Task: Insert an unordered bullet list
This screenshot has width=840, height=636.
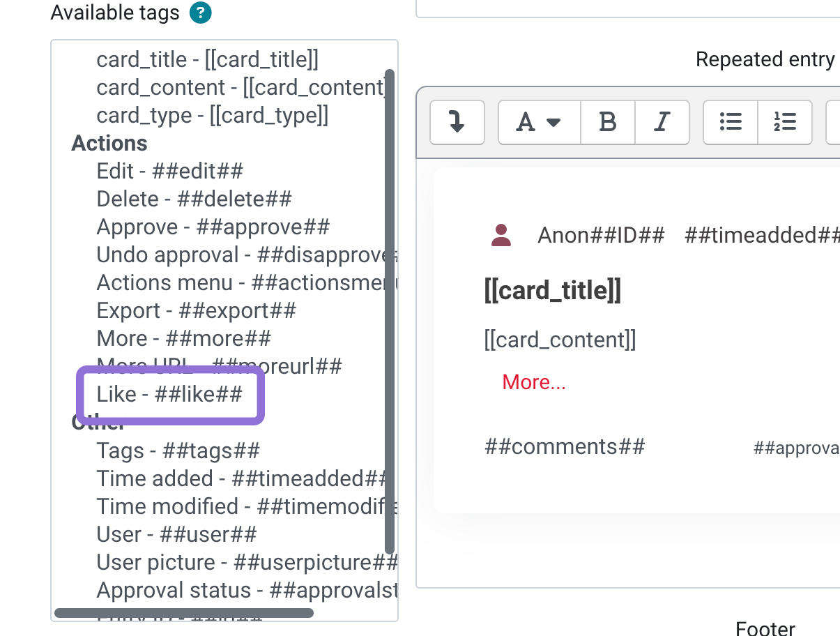Action: (731, 123)
